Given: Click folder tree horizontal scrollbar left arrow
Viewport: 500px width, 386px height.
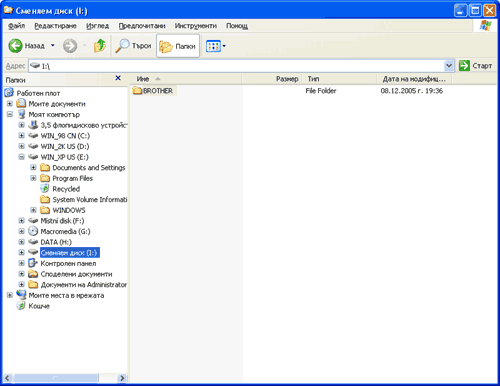Looking at the screenshot, I should coord(8,378).
